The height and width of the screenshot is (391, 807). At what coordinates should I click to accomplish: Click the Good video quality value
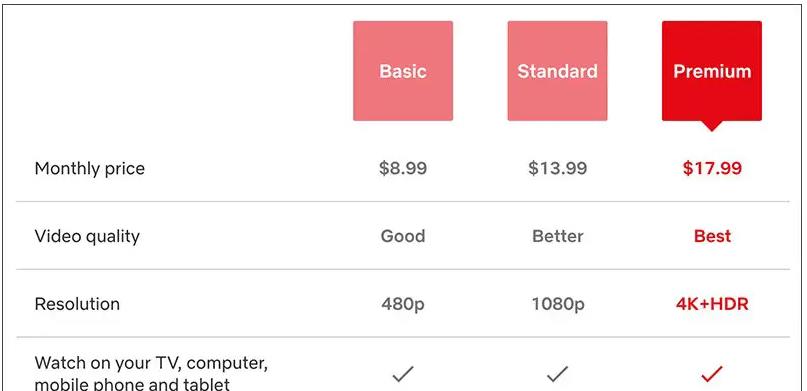(403, 236)
